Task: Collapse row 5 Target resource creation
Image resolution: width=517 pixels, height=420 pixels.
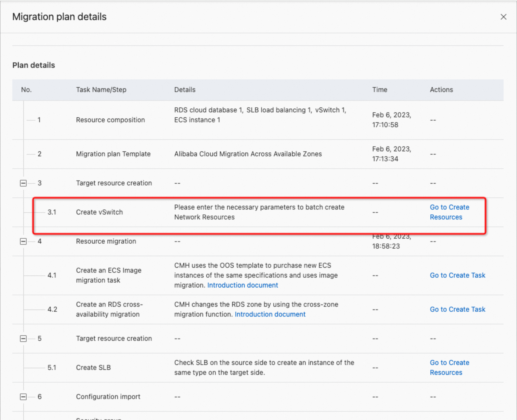Action: point(23,339)
